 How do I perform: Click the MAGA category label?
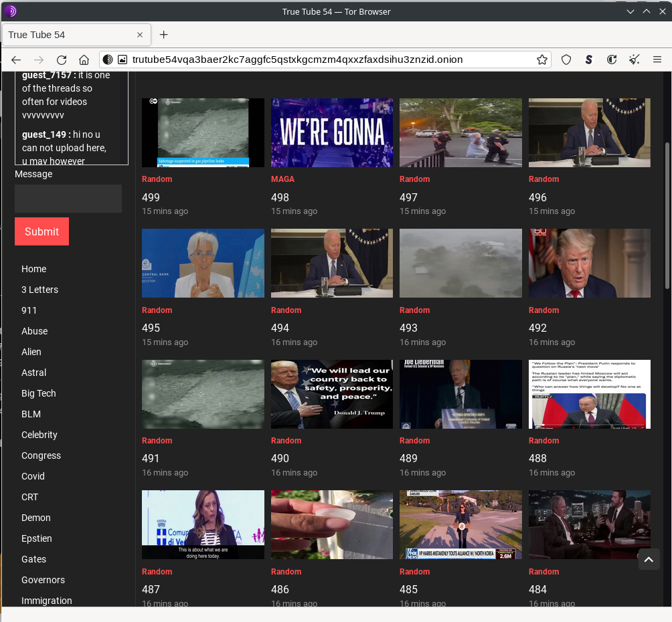tap(283, 179)
